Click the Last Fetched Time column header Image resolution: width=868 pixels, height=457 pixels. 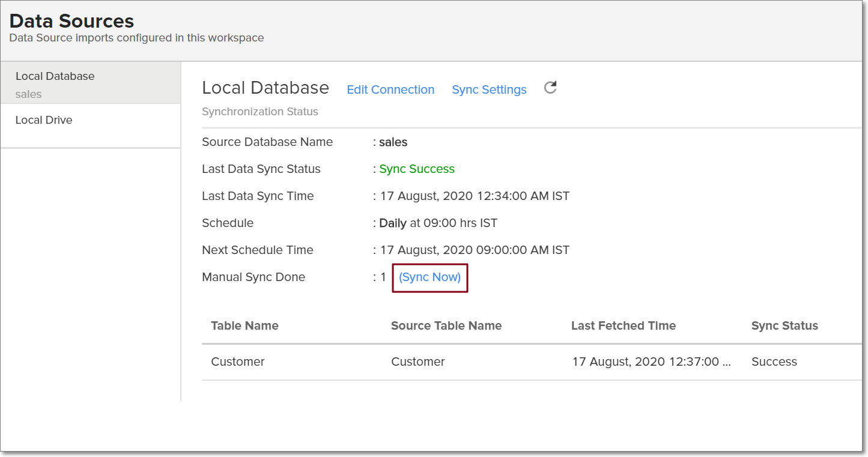623,326
